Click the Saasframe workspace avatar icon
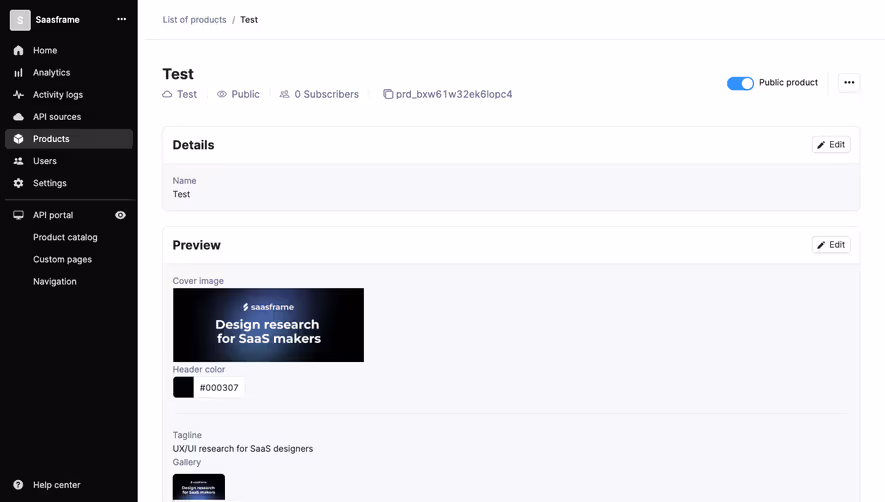Viewport: 885px width, 502px height. click(20, 20)
